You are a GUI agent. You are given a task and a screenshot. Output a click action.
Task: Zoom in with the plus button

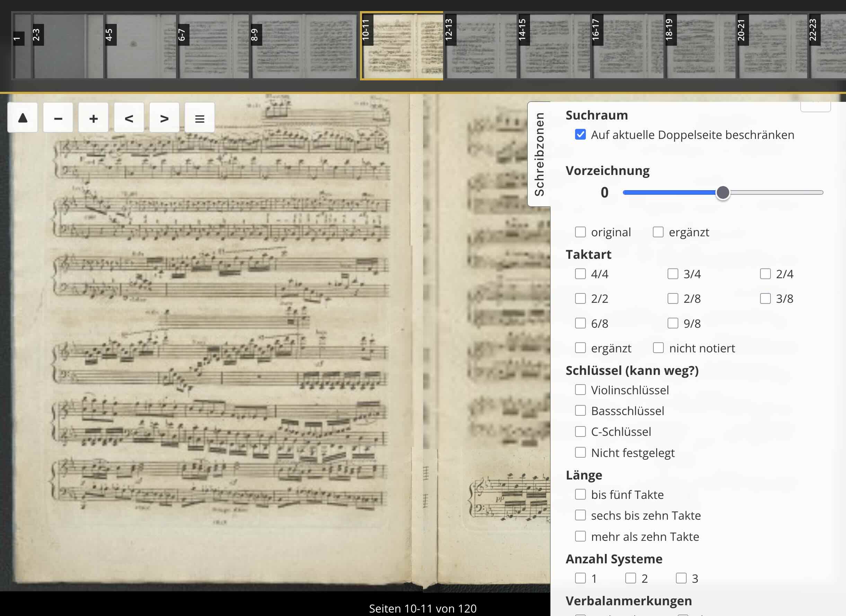pos(93,118)
